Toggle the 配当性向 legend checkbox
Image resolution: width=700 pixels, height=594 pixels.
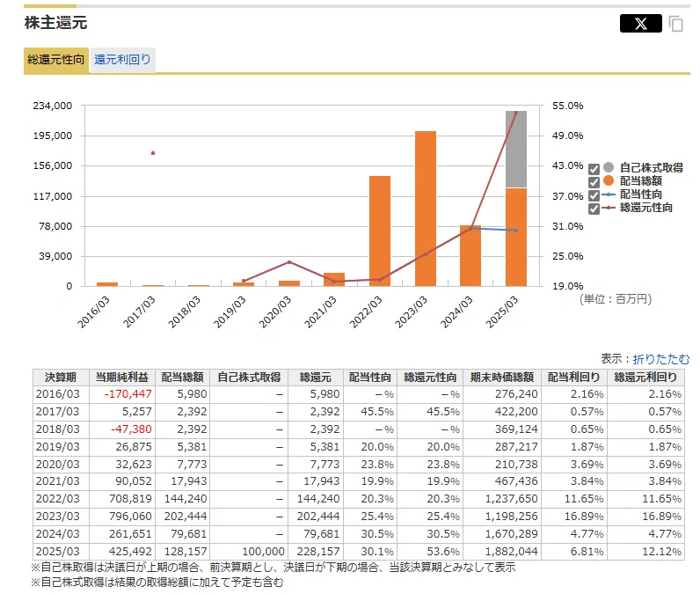point(594,195)
